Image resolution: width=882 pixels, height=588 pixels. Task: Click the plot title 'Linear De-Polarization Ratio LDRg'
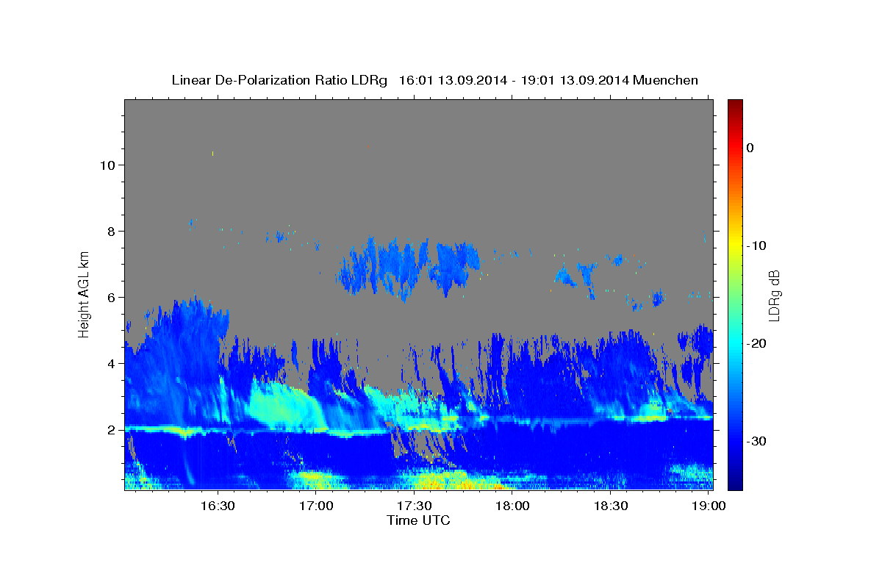pyautogui.click(x=279, y=80)
